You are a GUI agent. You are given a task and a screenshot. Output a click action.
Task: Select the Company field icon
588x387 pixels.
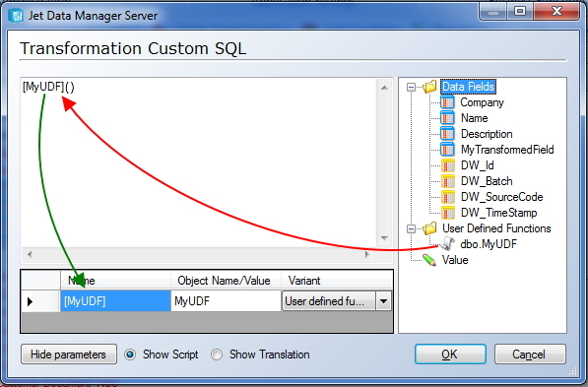(x=447, y=102)
